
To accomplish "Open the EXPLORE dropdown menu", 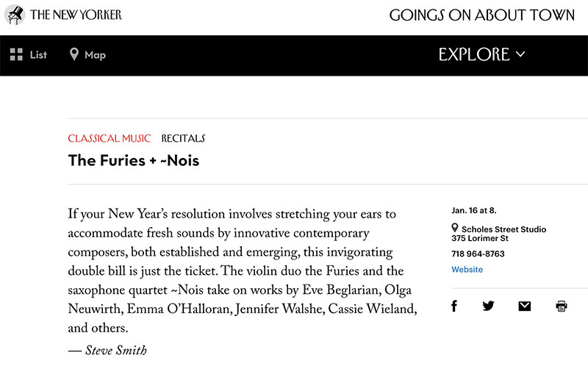I will 482,54.
